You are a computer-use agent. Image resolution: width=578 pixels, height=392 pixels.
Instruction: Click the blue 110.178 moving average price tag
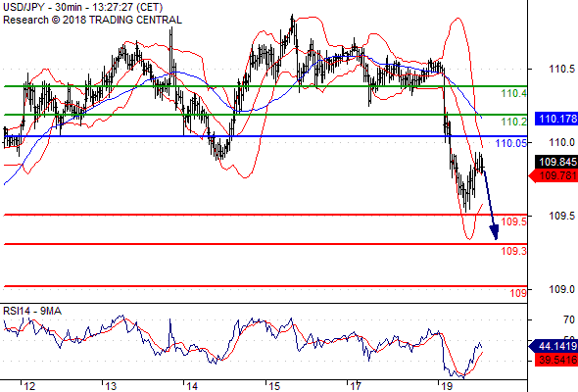click(555, 119)
